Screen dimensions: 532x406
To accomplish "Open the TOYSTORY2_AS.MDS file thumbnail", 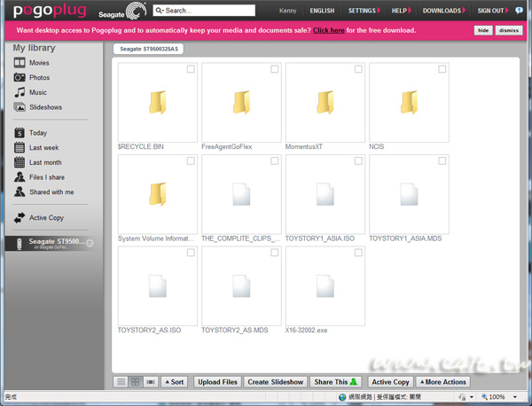I will pos(241,286).
